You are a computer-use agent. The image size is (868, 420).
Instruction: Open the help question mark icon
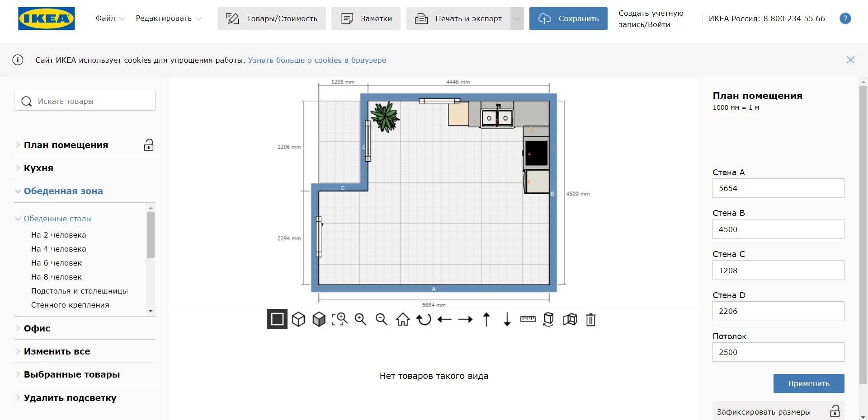coord(845,19)
